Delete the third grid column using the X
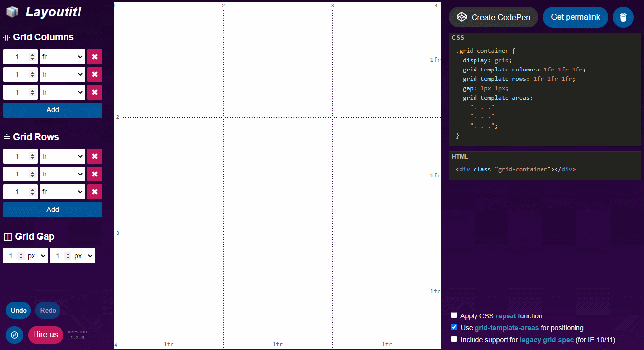This screenshot has height=350, width=644. pyautogui.click(x=95, y=92)
